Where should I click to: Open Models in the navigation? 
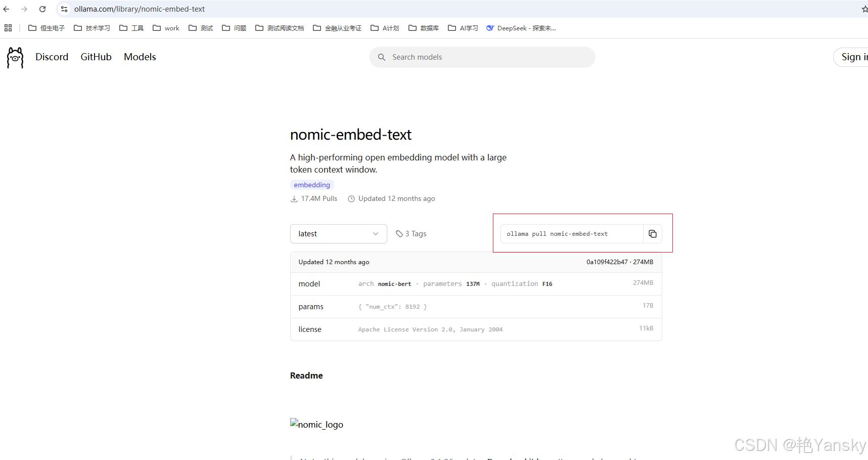coord(140,57)
